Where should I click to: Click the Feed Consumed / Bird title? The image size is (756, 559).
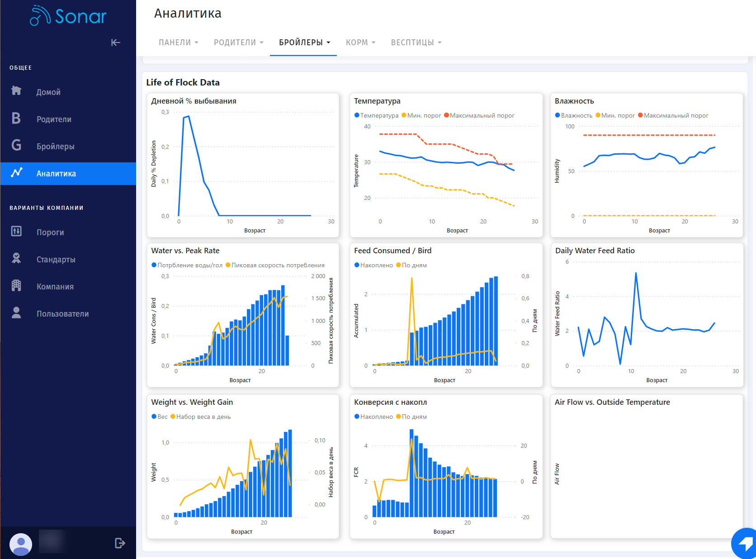392,251
